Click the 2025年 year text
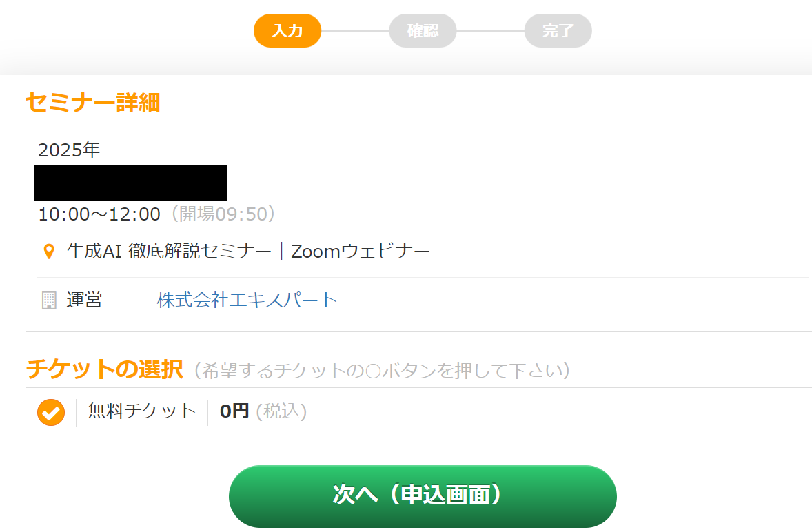This screenshot has height=532, width=812. 69,150
